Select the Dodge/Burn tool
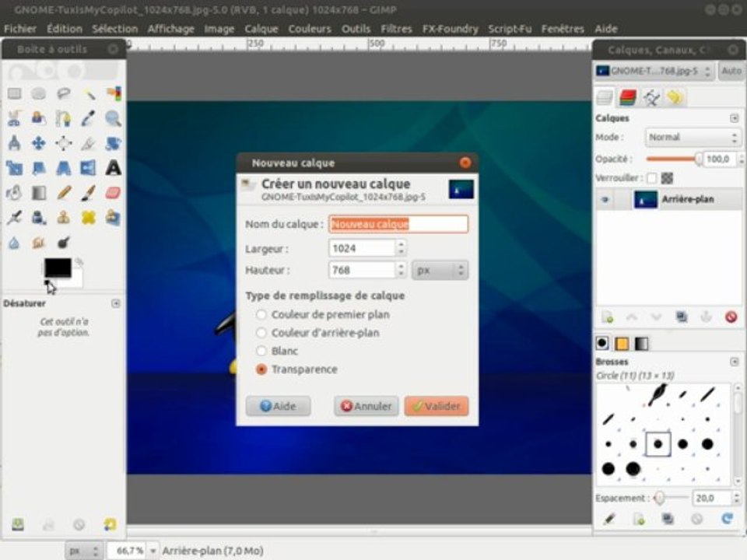Screen dimensions: 747x560 (63, 243)
